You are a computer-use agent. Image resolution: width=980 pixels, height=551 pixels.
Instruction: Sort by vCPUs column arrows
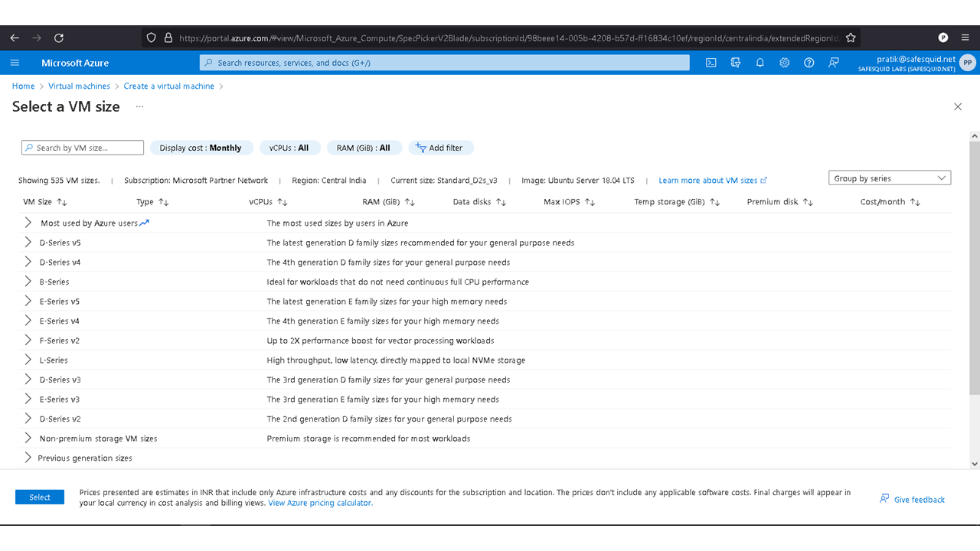(283, 202)
